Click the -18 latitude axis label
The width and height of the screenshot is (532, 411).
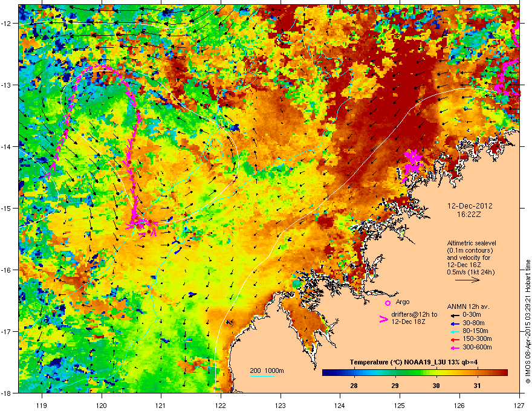click(7, 393)
